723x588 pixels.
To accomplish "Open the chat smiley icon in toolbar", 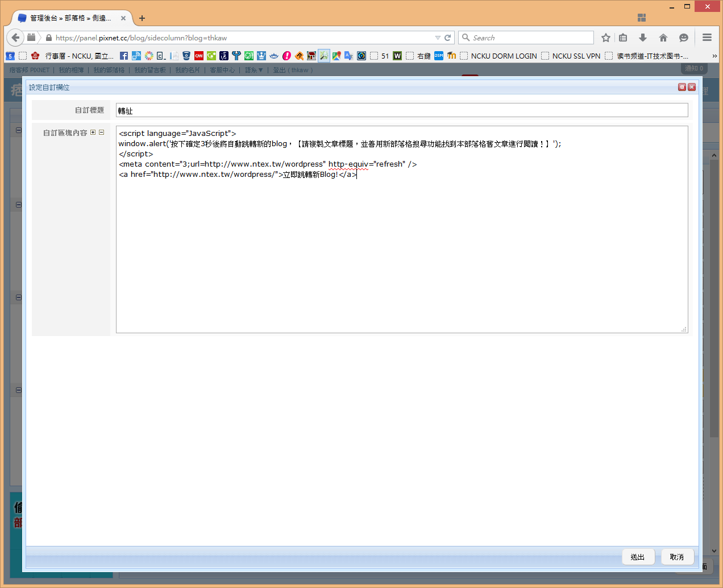I will (684, 38).
